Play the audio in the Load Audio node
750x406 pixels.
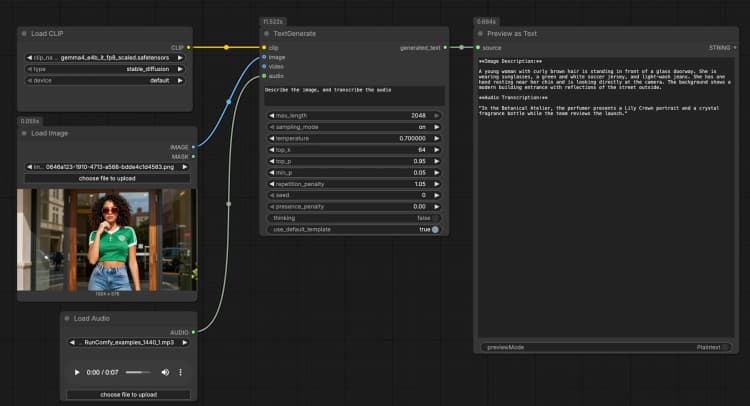click(77, 372)
